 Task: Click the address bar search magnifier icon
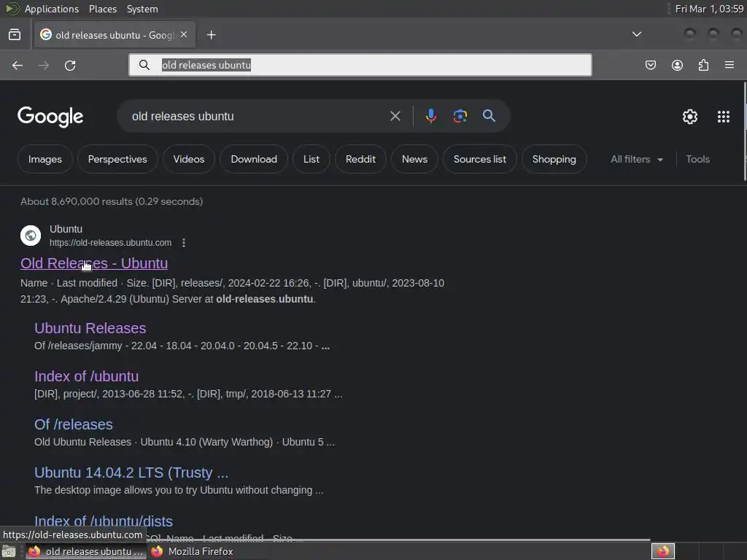point(144,65)
